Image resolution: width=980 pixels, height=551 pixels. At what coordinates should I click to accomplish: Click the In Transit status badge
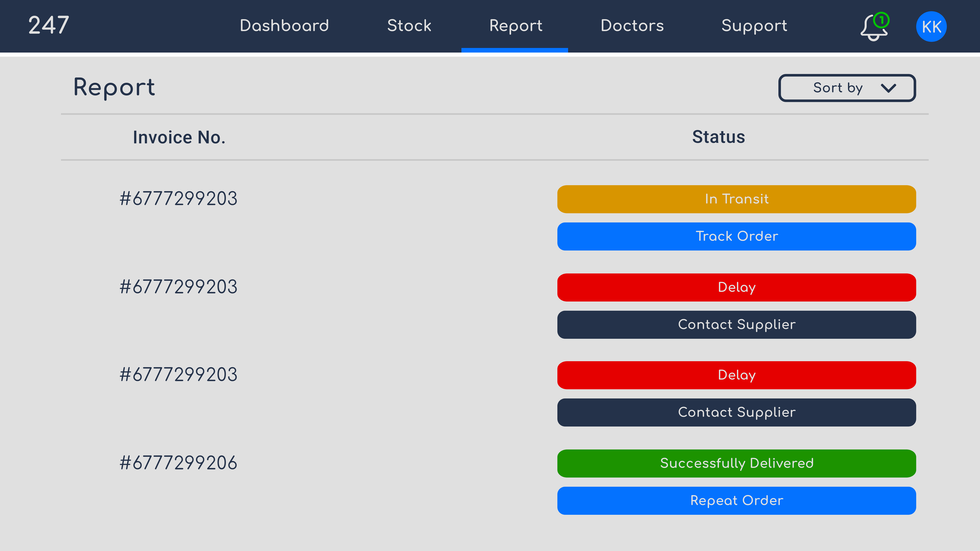coord(737,199)
